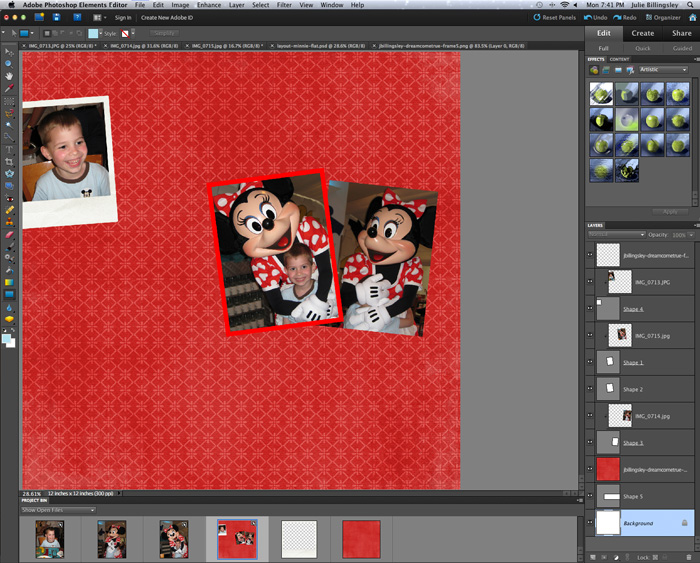Select the Zoom tool
The height and width of the screenshot is (563, 700).
(9, 64)
